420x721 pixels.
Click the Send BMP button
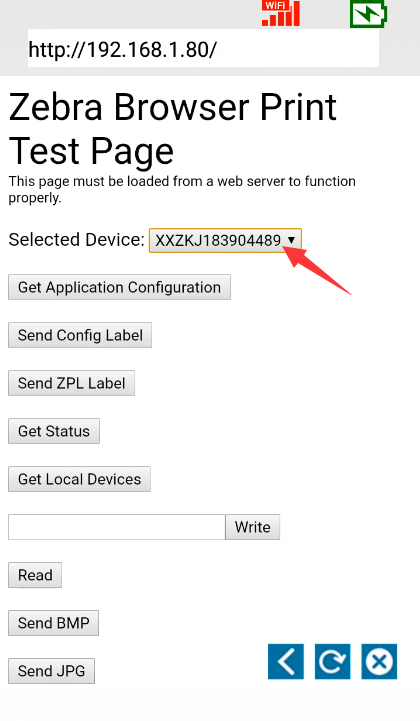point(53,623)
